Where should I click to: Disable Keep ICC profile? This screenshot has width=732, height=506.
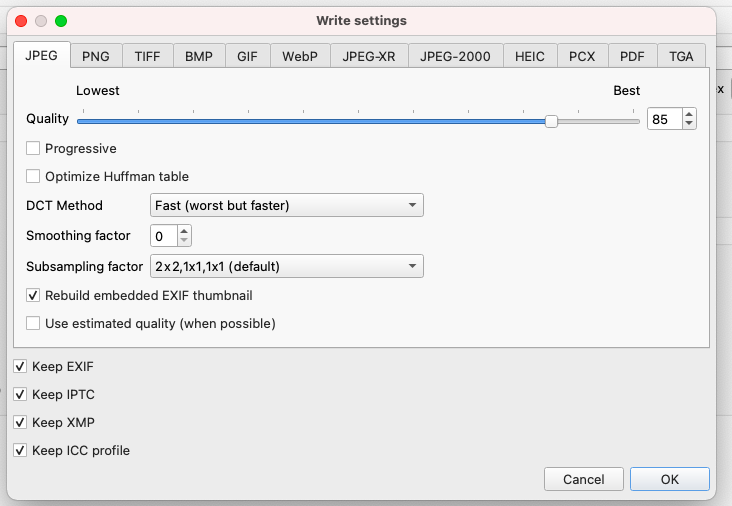(21, 451)
